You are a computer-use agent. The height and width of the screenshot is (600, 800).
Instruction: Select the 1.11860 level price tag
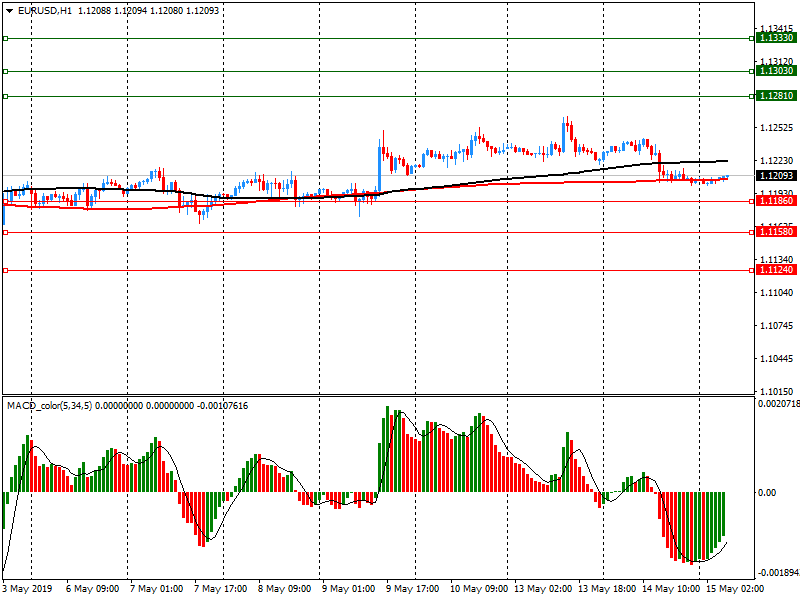pos(776,201)
